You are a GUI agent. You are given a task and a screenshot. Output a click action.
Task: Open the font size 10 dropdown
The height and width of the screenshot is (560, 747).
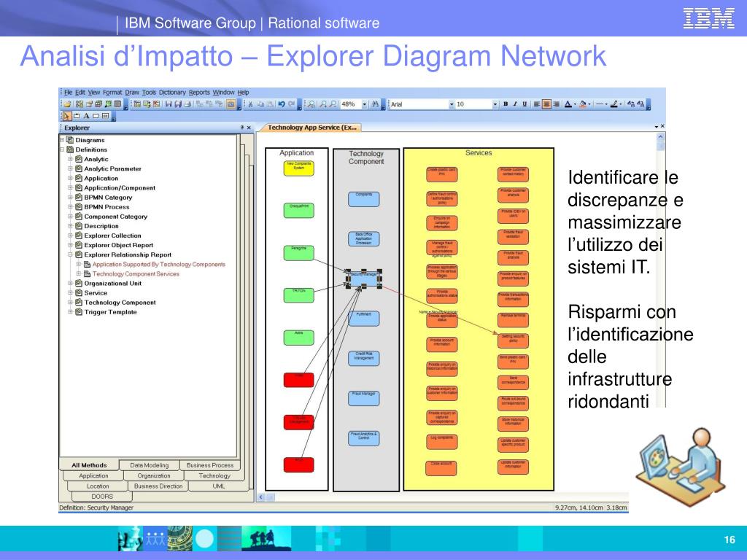coord(495,104)
